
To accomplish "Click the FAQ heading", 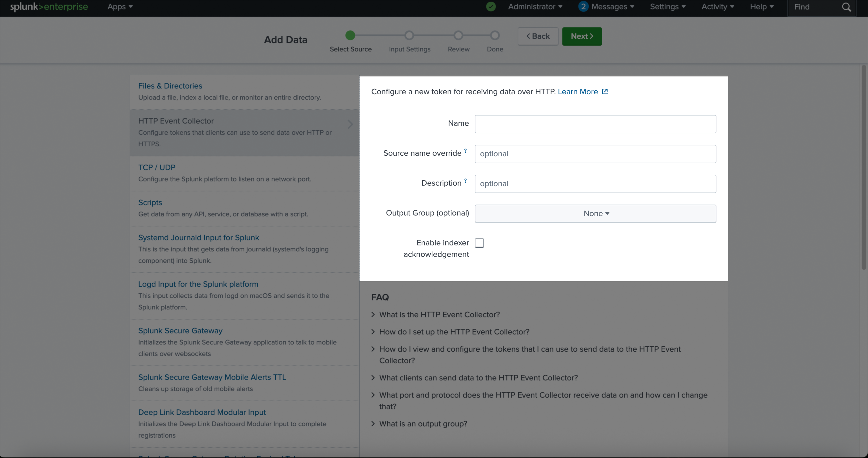I will [380, 297].
